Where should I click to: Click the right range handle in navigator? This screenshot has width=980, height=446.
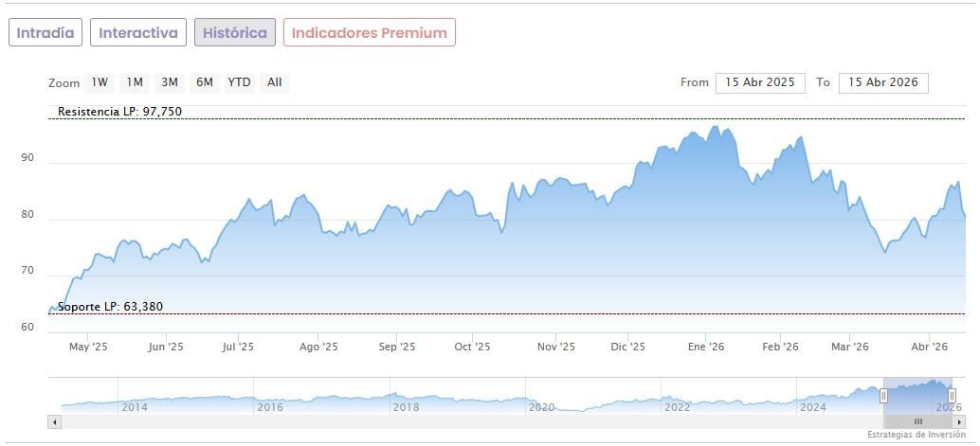952,395
